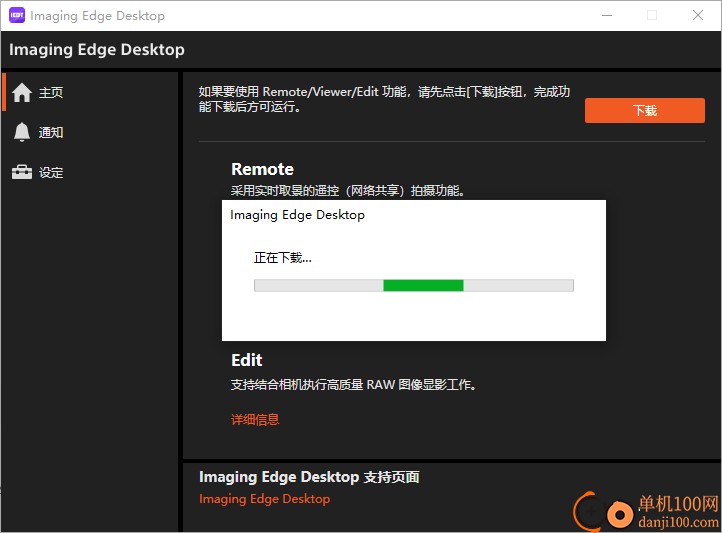Viewport: 722px width, 533px height.
Task: Click the Imaging Edge Desktop dialog title
Action: [x=297, y=215]
